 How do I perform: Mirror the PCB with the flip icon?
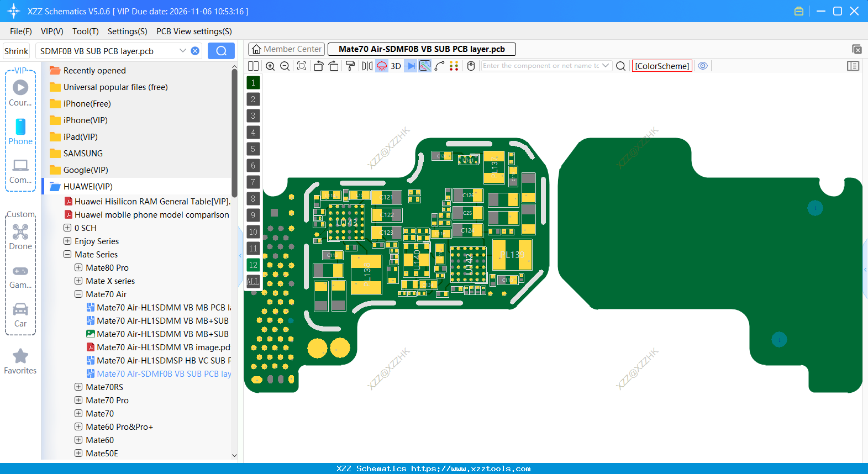click(367, 66)
